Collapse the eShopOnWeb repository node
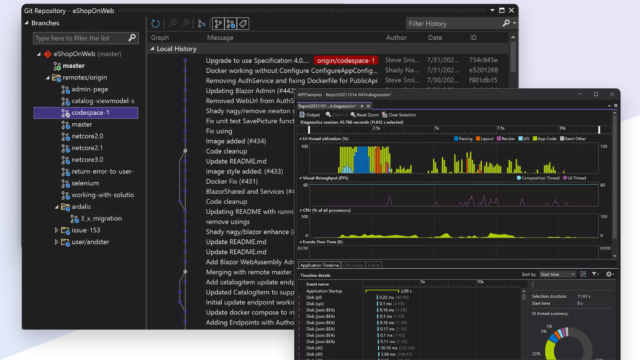 (x=39, y=54)
